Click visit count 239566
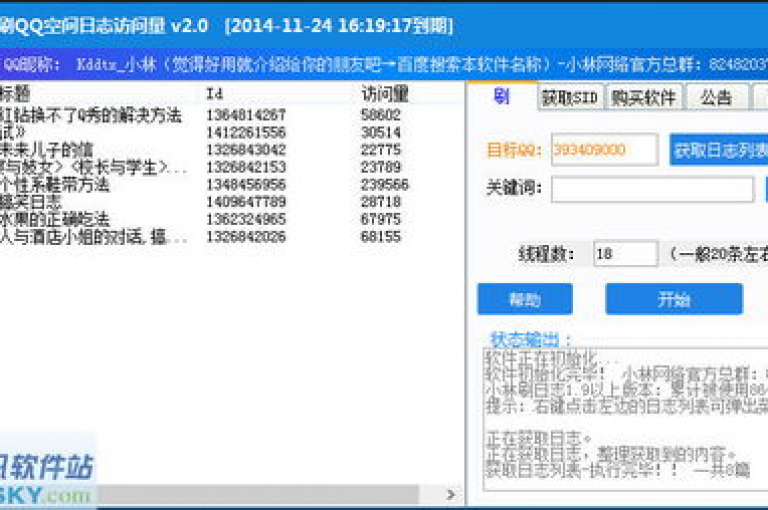Image resolution: width=768 pixels, height=510 pixels. click(384, 185)
